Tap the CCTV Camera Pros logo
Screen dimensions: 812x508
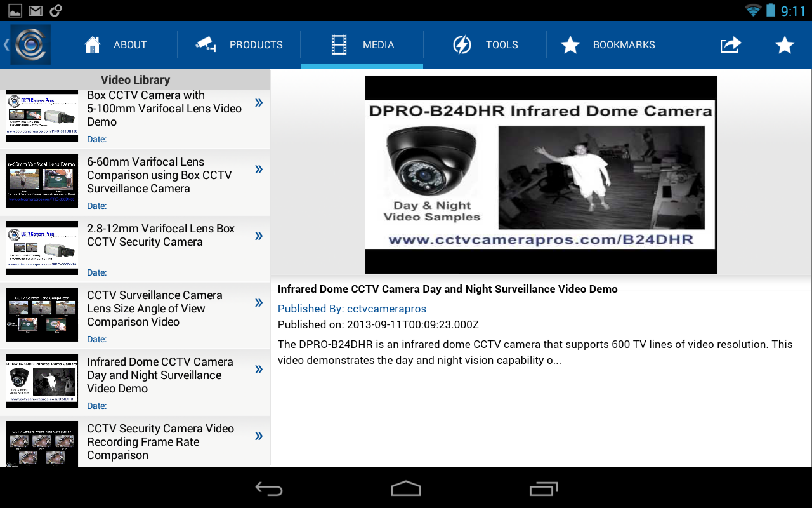pos(29,44)
